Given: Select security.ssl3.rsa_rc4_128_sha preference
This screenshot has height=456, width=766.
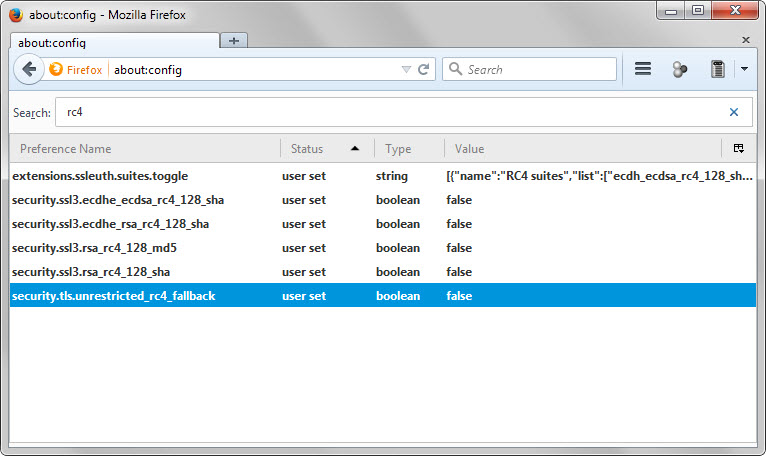Looking at the screenshot, I should click(x=383, y=272).
